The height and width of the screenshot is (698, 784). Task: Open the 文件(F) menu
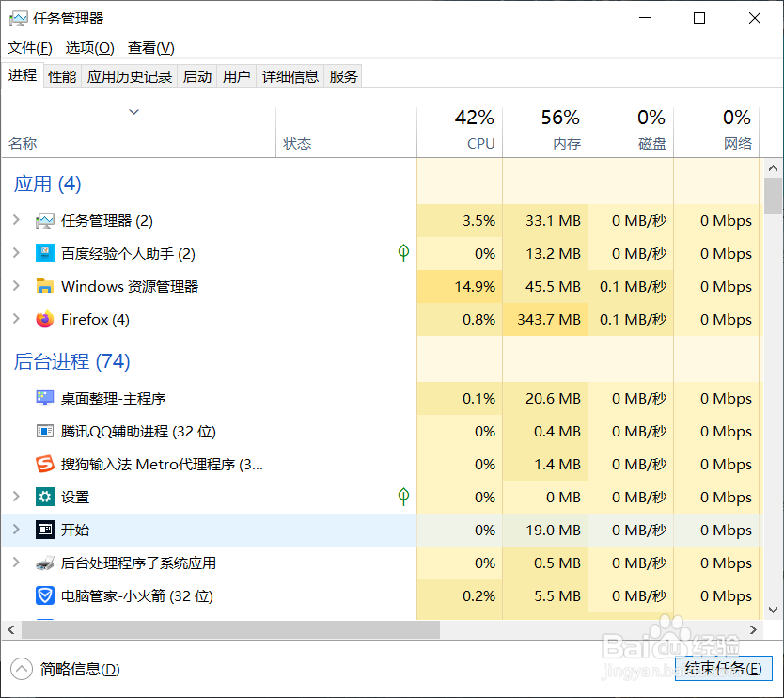point(29,48)
